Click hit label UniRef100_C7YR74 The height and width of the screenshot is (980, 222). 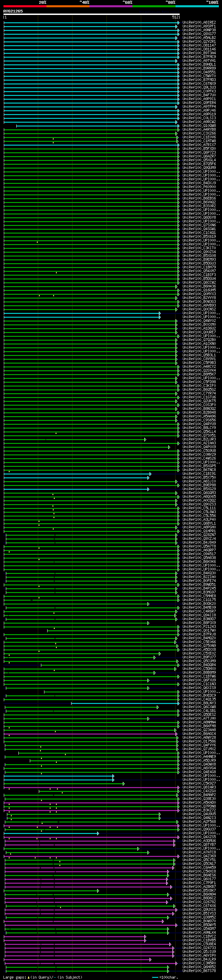click(x=199, y=394)
